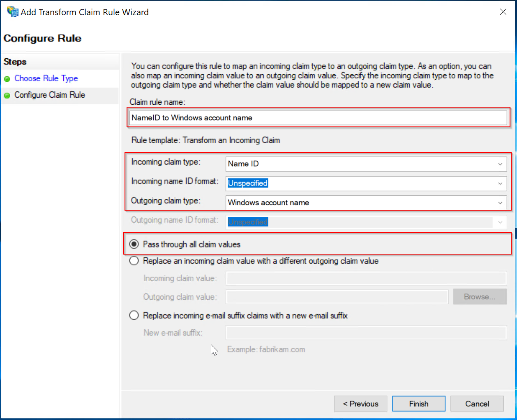Image resolution: width=517 pixels, height=420 pixels.
Task: Expand the Outgoing claim type dropdown
Action: 500,203
